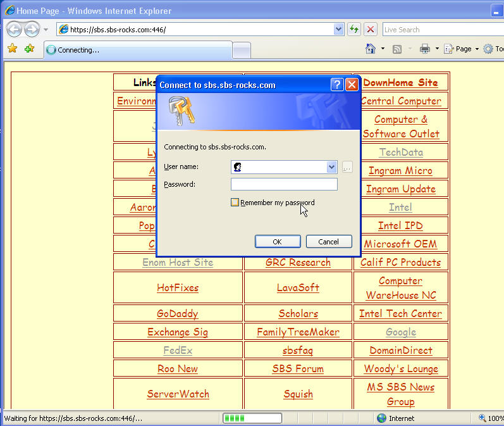Open the Enom Host Site link
Screen dimensions: 504x426
point(178,263)
